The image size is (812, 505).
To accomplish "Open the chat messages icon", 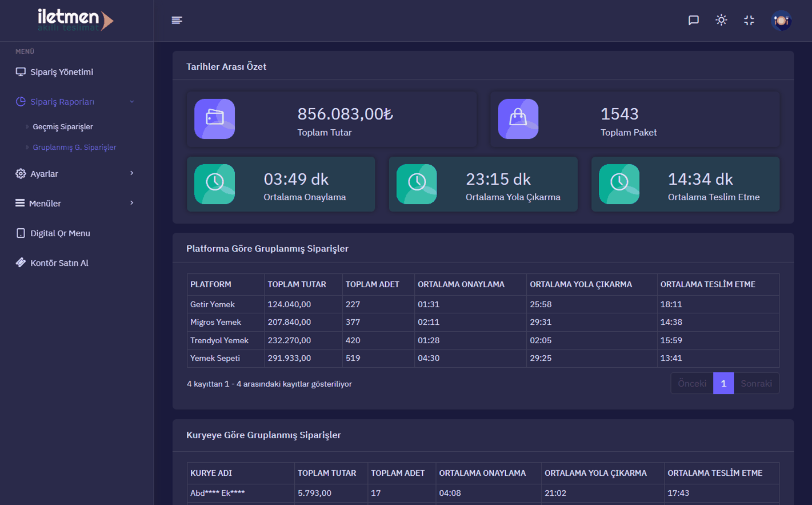I will pos(693,20).
